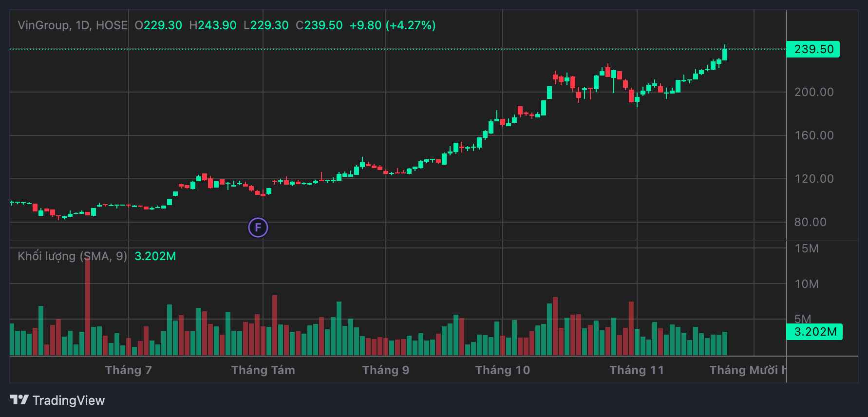Viewport: 868px width, 417px height.
Task: Click the 239.50 current price axis label
Action: coord(813,49)
